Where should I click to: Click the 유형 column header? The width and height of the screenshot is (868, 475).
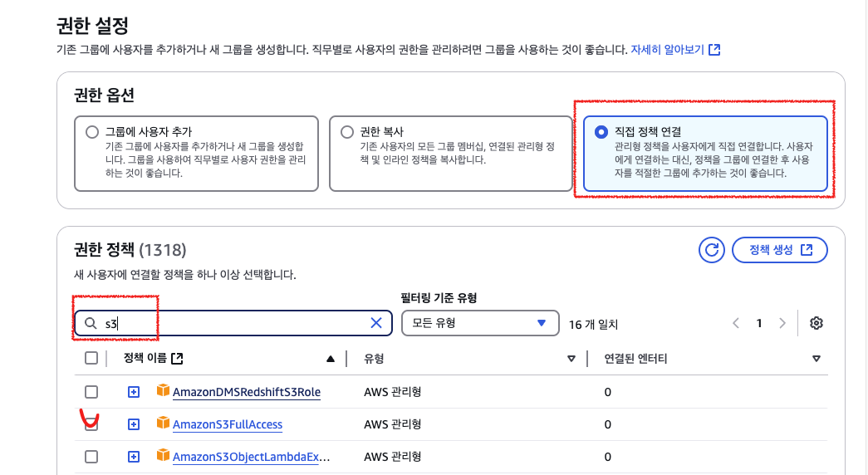[374, 359]
